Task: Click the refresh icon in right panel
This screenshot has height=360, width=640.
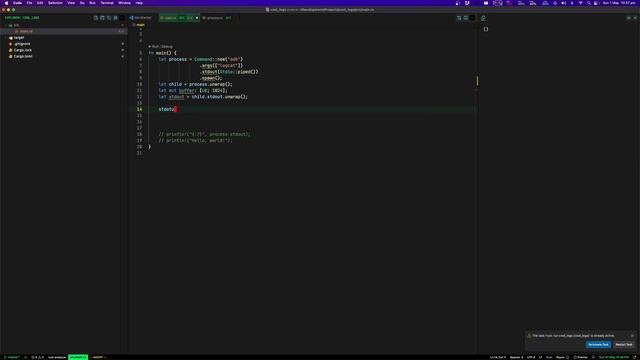Action: tap(483, 18)
